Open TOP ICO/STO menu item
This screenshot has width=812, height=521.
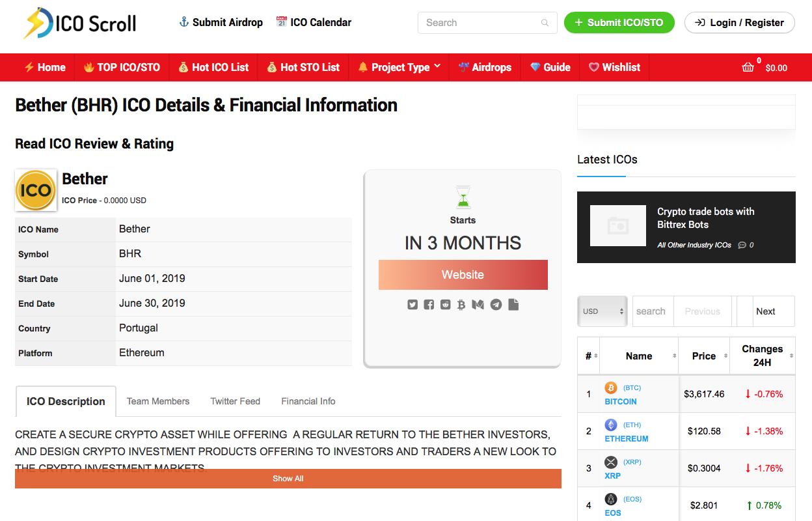coord(122,67)
